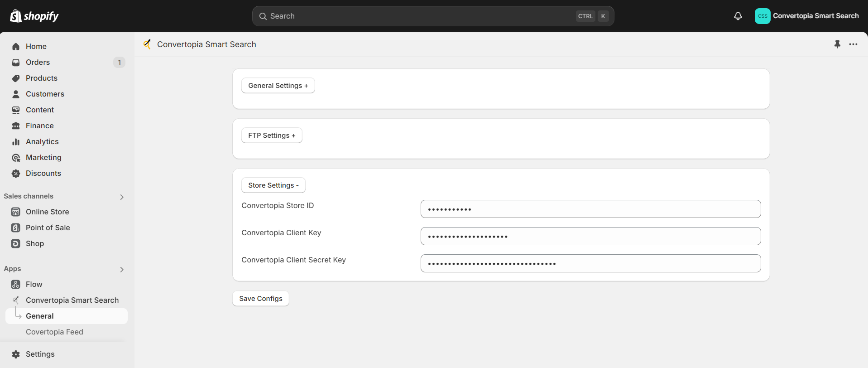This screenshot has height=368, width=868.
Task: Click the Convertopia Client Secret Key field
Action: coord(590,263)
